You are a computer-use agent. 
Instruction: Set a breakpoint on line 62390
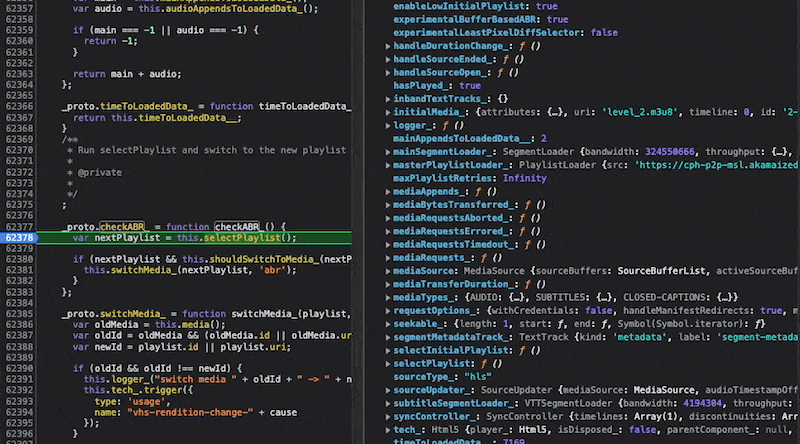coord(19,368)
